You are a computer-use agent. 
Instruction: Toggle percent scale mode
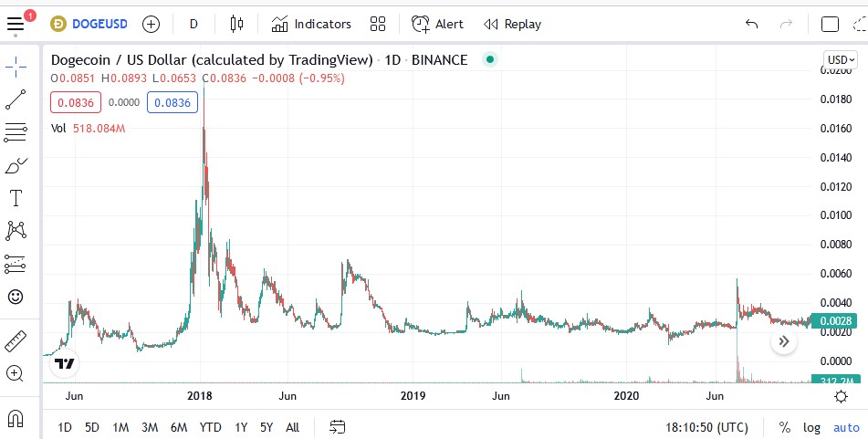tap(784, 427)
